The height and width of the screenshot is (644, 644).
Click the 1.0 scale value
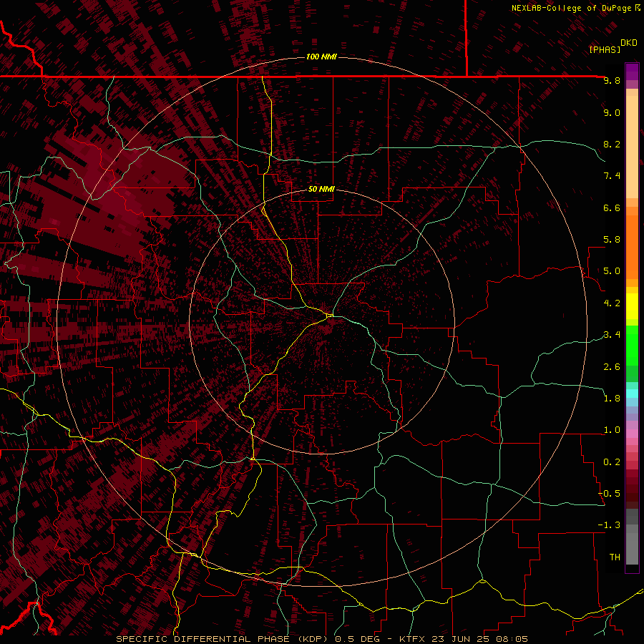pos(612,430)
